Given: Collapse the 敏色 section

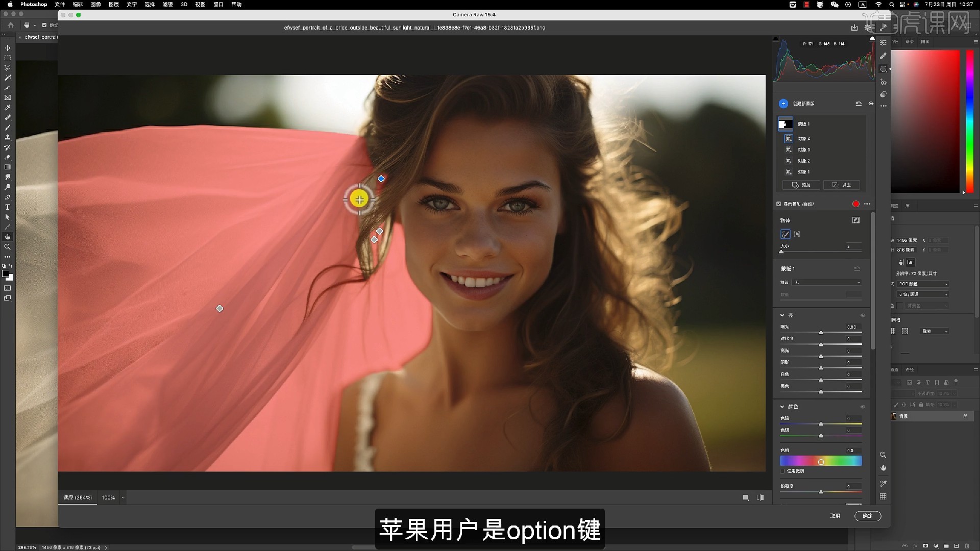Looking at the screenshot, I should (x=781, y=407).
